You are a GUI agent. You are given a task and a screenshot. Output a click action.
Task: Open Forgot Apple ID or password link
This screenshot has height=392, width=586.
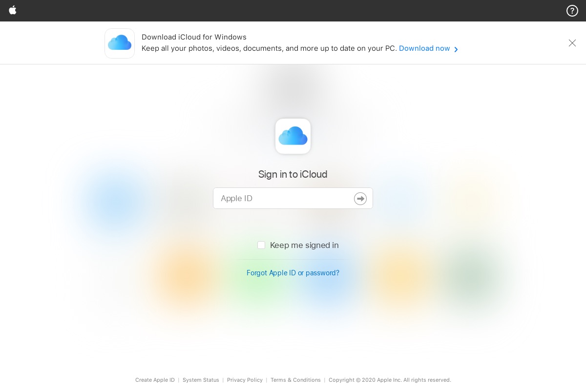(x=293, y=273)
